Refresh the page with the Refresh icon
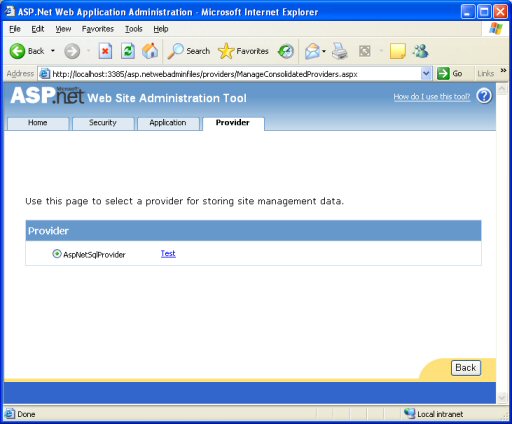The width and height of the screenshot is (512, 424). pyautogui.click(x=128, y=51)
